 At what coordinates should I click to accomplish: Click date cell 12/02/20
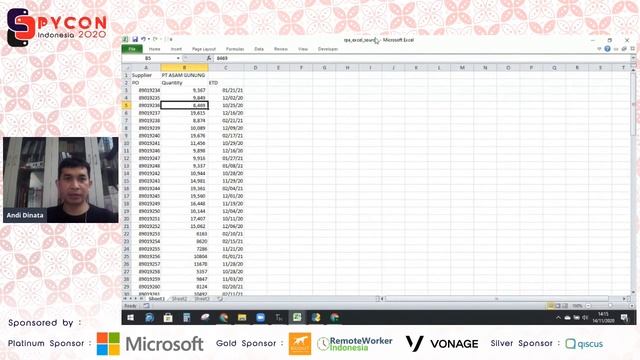pyautogui.click(x=226, y=98)
